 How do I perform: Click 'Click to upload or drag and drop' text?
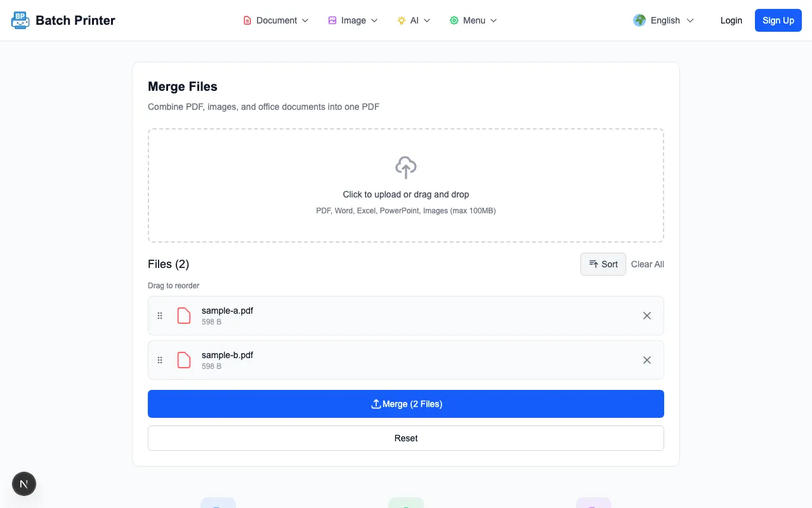click(x=406, y=194)
